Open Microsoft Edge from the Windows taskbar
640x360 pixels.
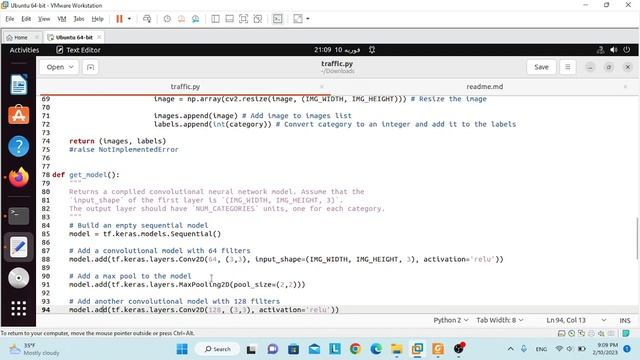coord(376,349)
